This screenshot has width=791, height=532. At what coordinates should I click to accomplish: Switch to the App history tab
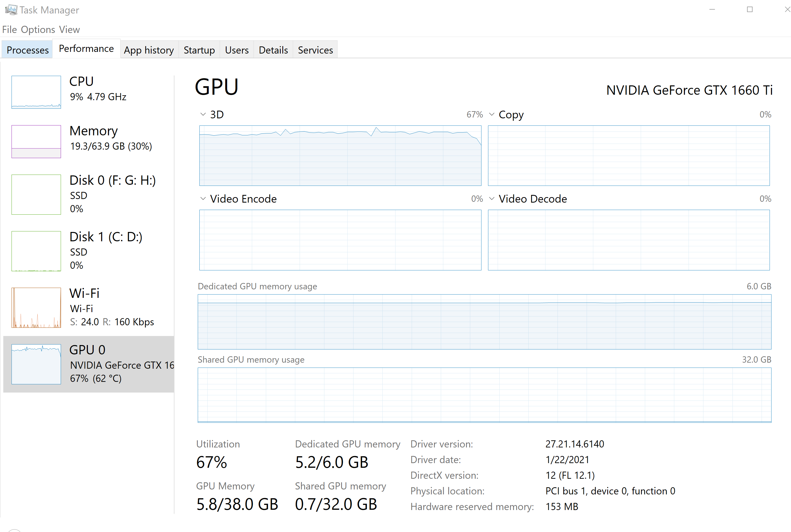149,49
